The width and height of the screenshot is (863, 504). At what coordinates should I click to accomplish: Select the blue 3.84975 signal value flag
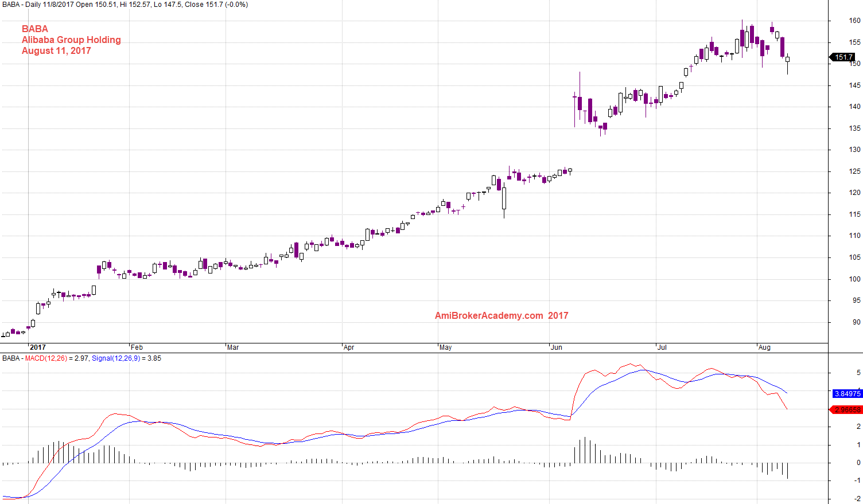[848, 394]
